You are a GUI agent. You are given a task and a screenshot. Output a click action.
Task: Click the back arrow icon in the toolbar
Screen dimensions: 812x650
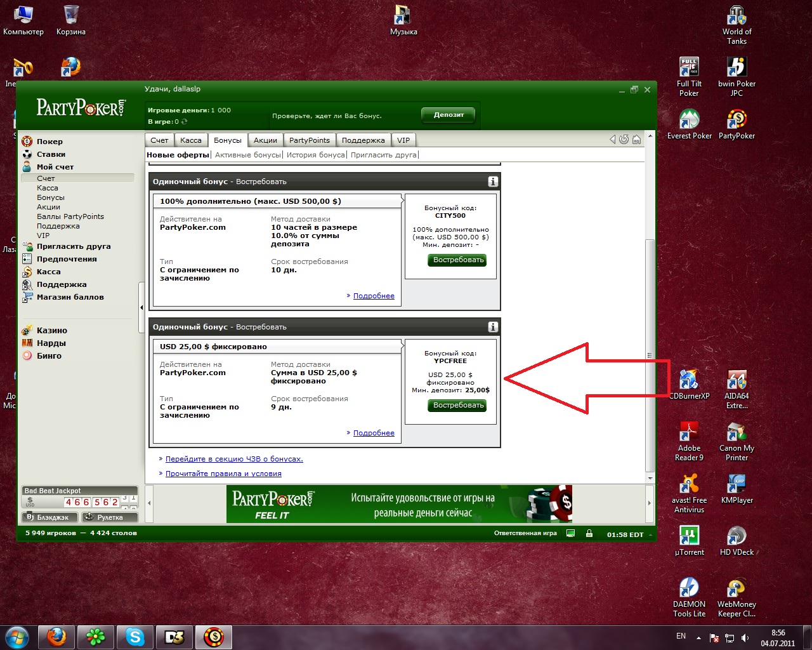tap(612, 140)
